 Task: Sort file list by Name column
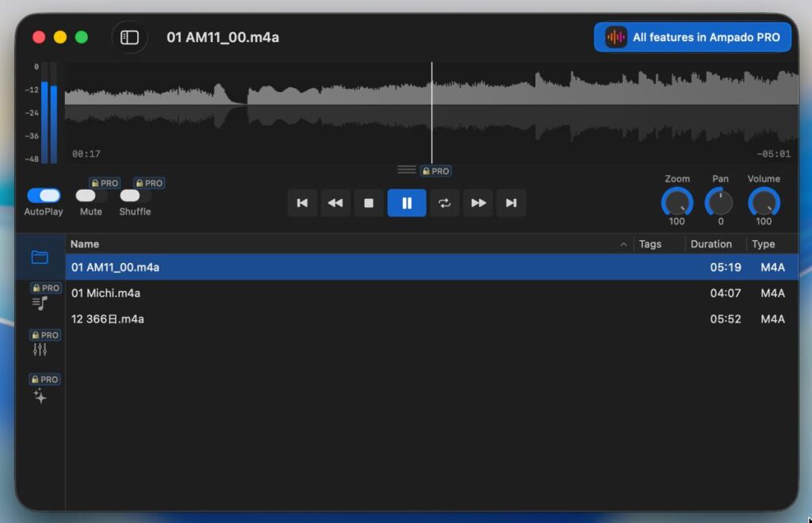click(85, 244)
